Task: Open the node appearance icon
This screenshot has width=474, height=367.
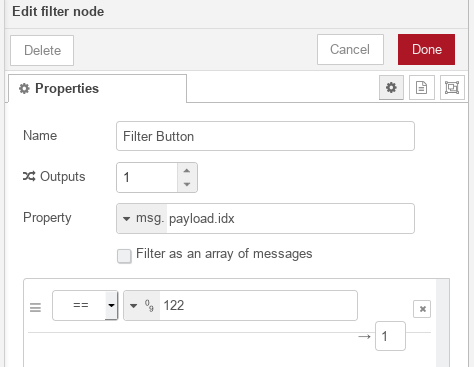Action: (x=452, y=88)
